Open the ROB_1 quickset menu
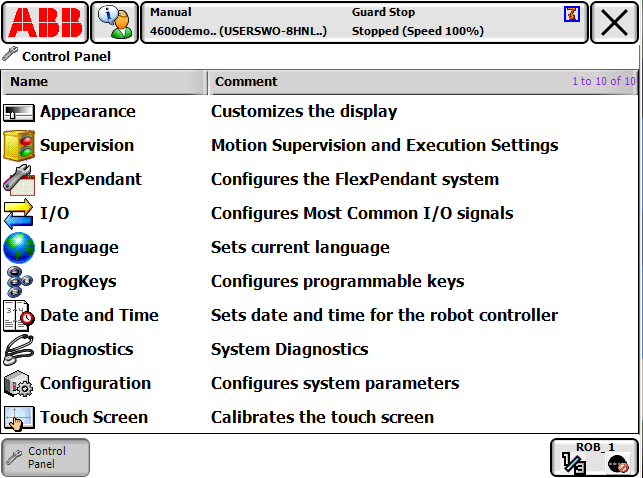 (594, 457)
